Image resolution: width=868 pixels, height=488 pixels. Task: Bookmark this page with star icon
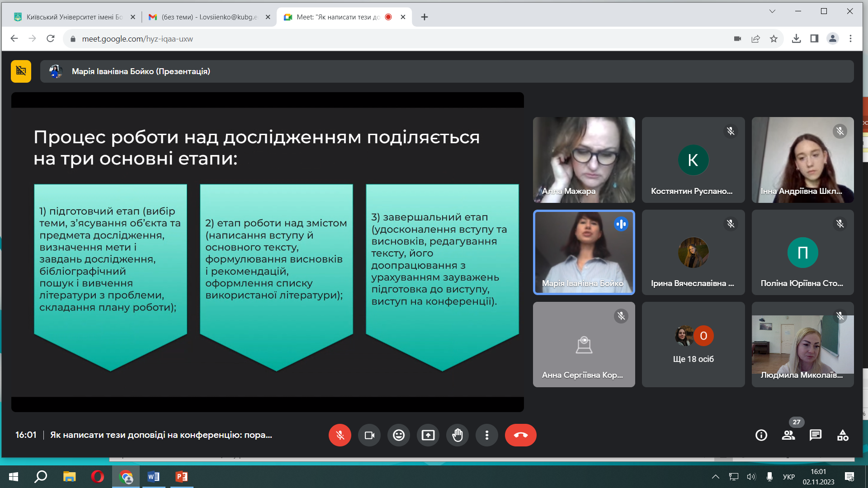(774, 39)
